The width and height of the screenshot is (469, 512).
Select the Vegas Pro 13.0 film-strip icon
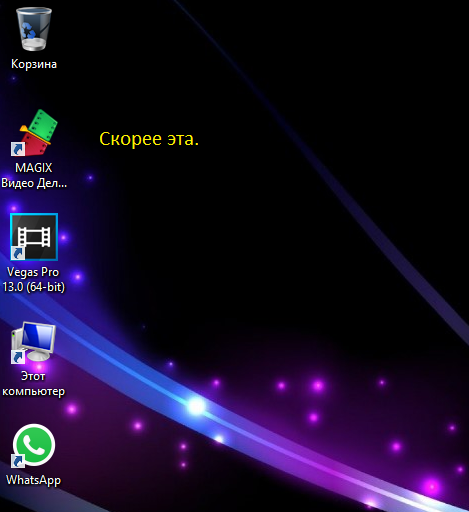pyautogui.click(x=34, y=237)
